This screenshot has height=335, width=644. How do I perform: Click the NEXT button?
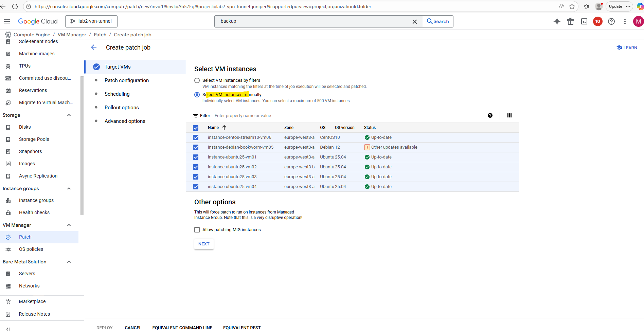point(204,244)
